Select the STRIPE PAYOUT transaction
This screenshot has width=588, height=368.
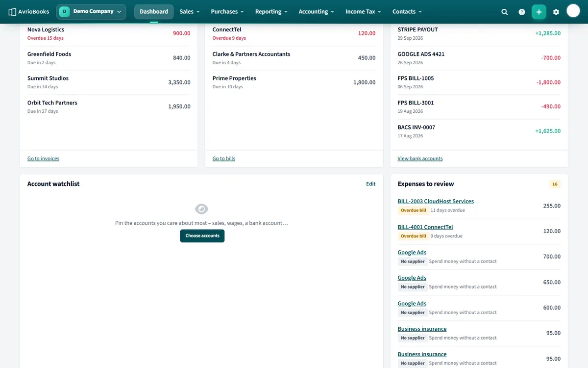click(479, 34)
